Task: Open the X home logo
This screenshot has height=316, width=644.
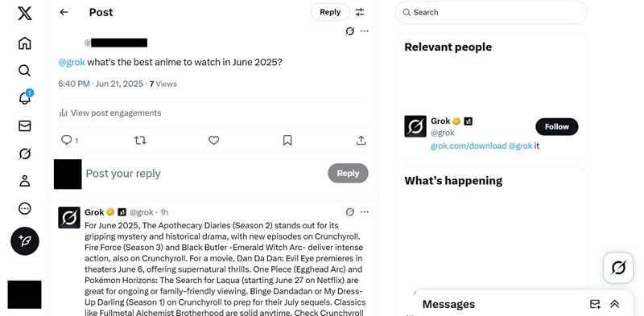Action: tap(25, 13)
